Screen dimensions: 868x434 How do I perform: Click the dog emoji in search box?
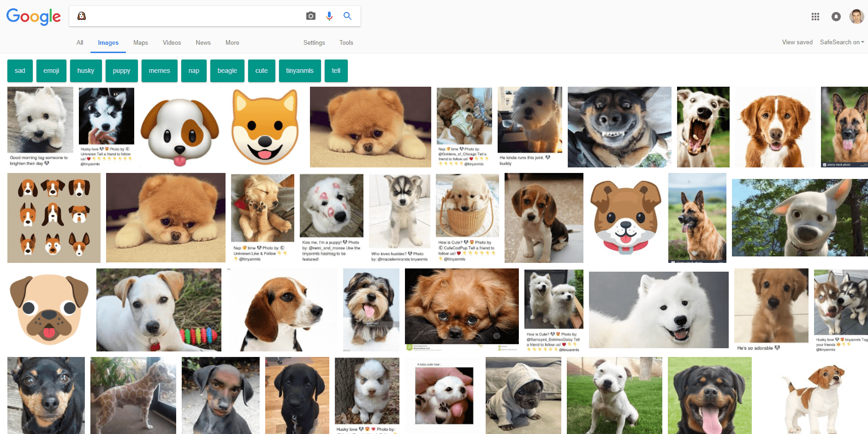(82, 16)
